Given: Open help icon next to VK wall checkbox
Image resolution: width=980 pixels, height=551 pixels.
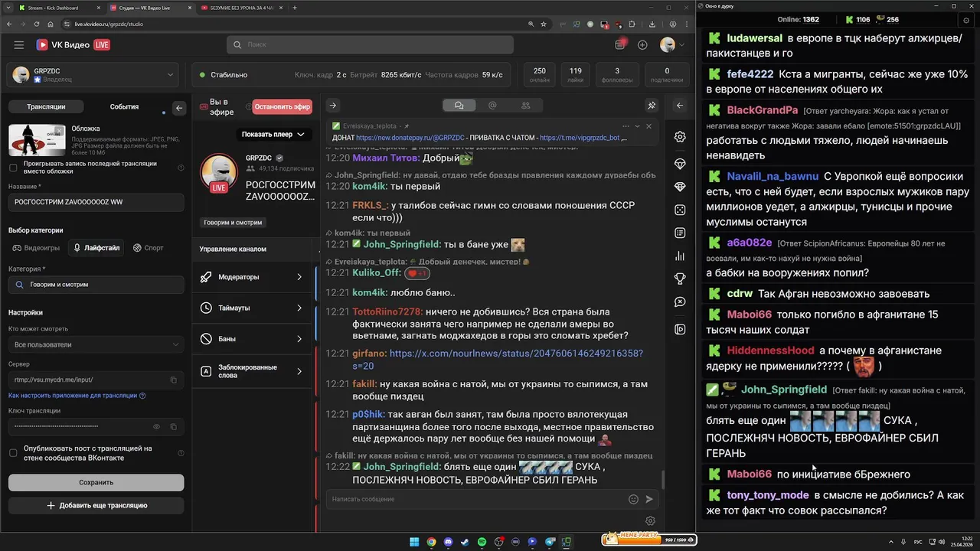Looking at the screenshot, I should pos(181,453).
